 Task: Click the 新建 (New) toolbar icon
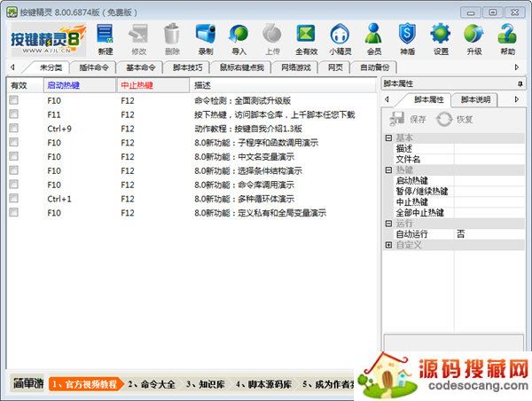106,39
